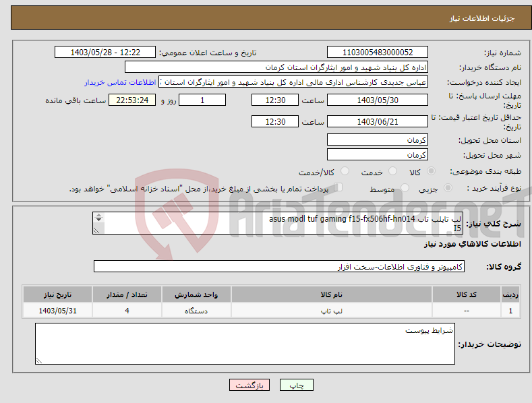532x403 pixels.
Task: Toggle the اسناد خزانه اسلامی payment checkbox
Action: point(338,187)
